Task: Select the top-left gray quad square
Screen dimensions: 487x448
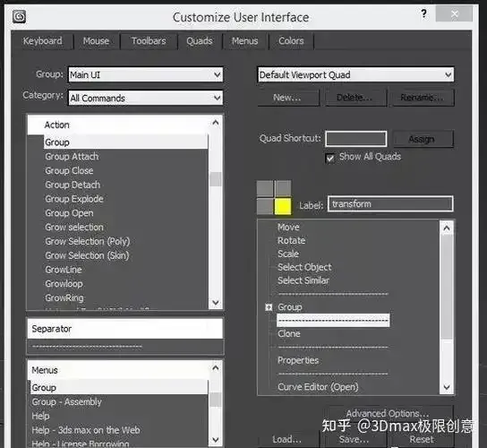Action: 265,188
